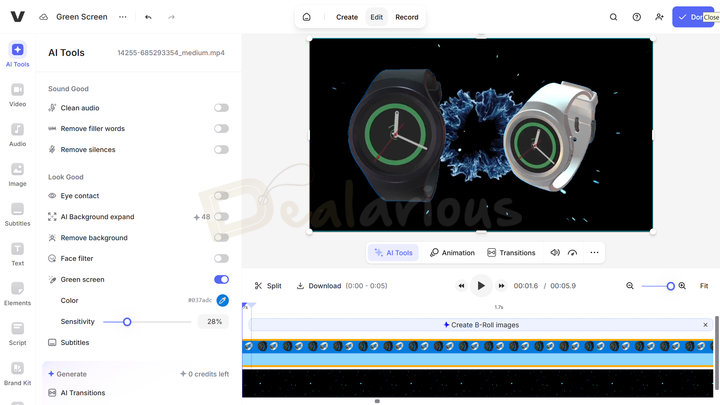Click the search magnifier icon

point(614,17)
